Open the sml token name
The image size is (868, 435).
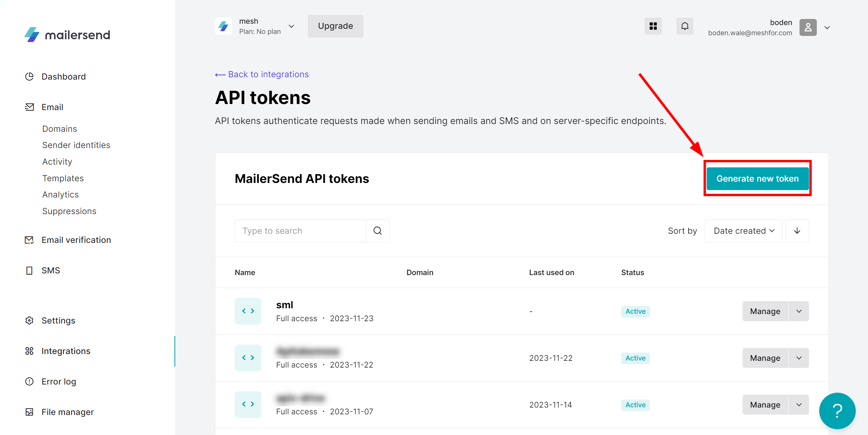pyautogui.click(x=284, y=305)
